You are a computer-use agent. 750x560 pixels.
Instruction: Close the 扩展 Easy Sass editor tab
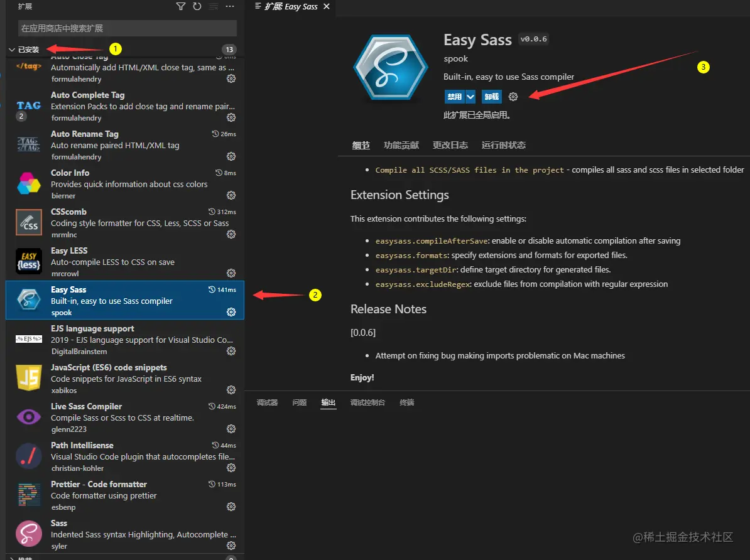(x=327, y=6)
